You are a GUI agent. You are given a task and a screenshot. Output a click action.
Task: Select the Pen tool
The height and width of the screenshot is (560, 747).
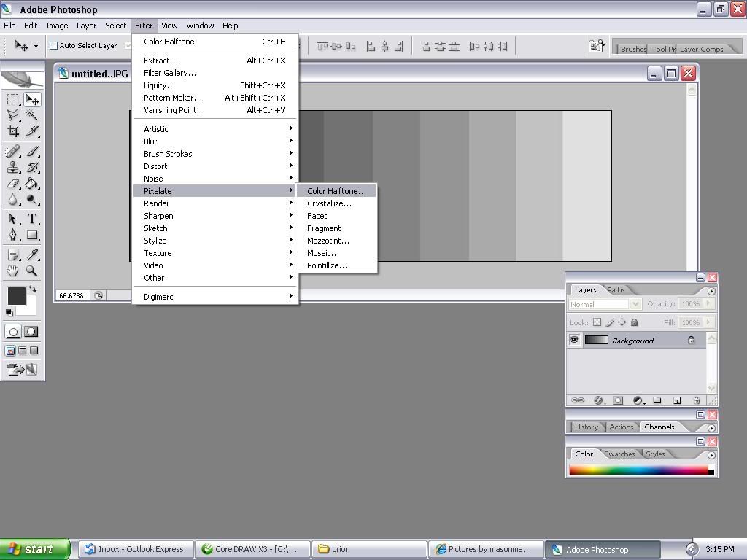tap(13, 235)
